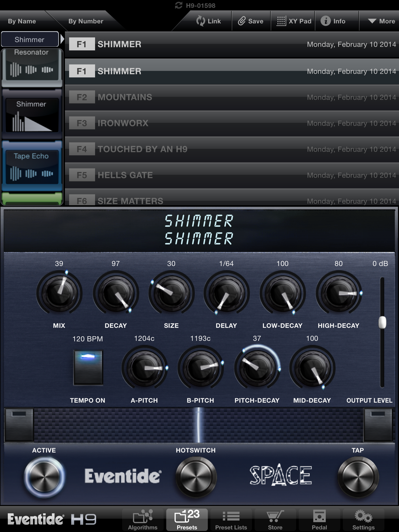The height and width of the screenshot is (532, 399).
Task: Toggle the TEMPO ON switch
Action: click(x=88, y=368)
